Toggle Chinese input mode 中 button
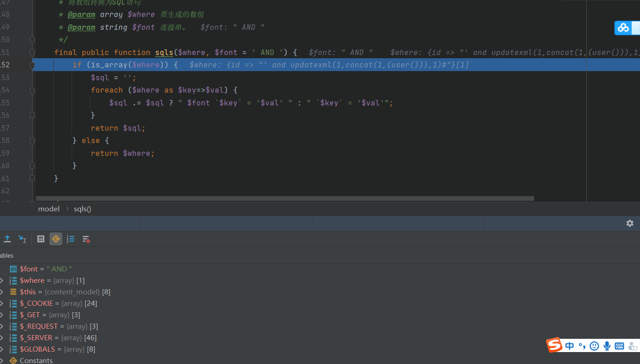Viewport: 640px width, 364px height. click(x=570, y=346)
